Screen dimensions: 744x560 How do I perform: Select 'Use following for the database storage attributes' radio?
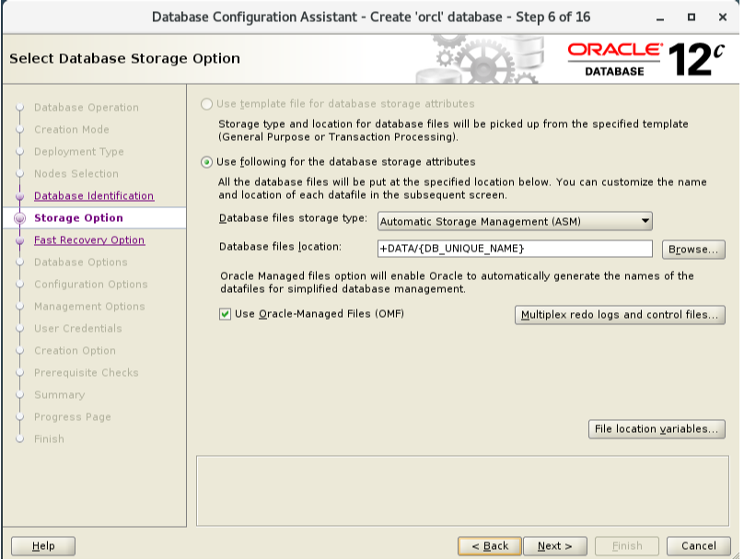(206, 162)
